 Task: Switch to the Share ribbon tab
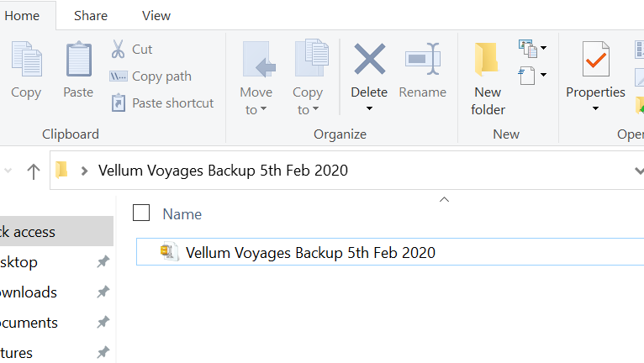point(91,16)
